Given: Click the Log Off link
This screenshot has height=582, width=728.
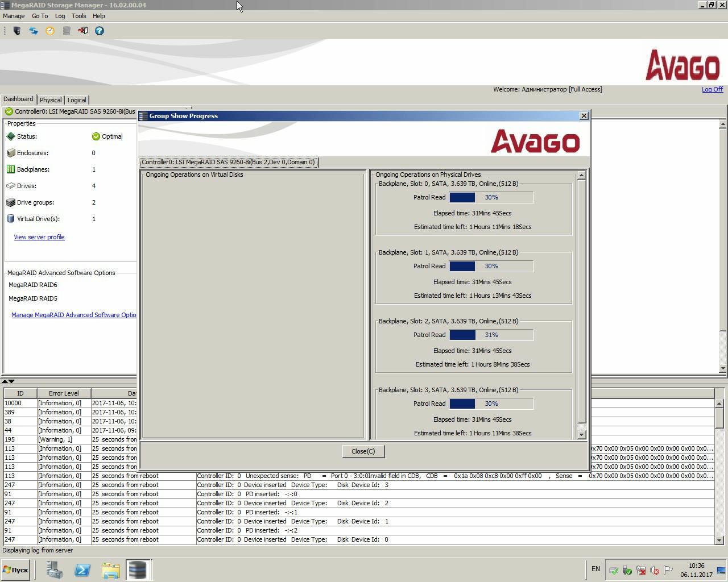Looking at the screenshot, I should click(712, 89).
